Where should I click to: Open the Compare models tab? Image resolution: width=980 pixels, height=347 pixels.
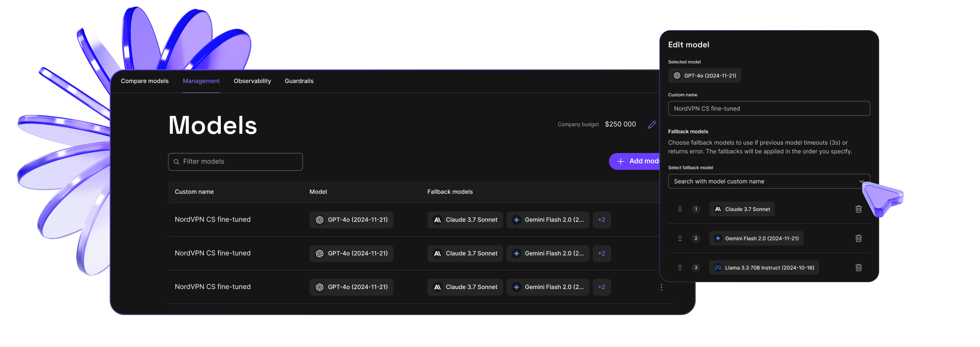click(144, 81)
